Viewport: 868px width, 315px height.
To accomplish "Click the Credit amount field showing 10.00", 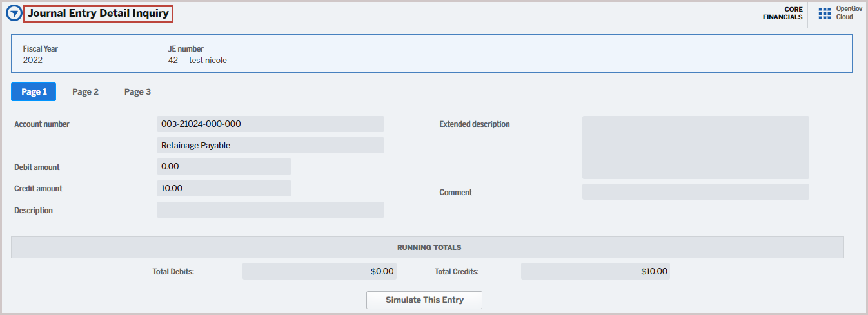I will click(224, 189).
